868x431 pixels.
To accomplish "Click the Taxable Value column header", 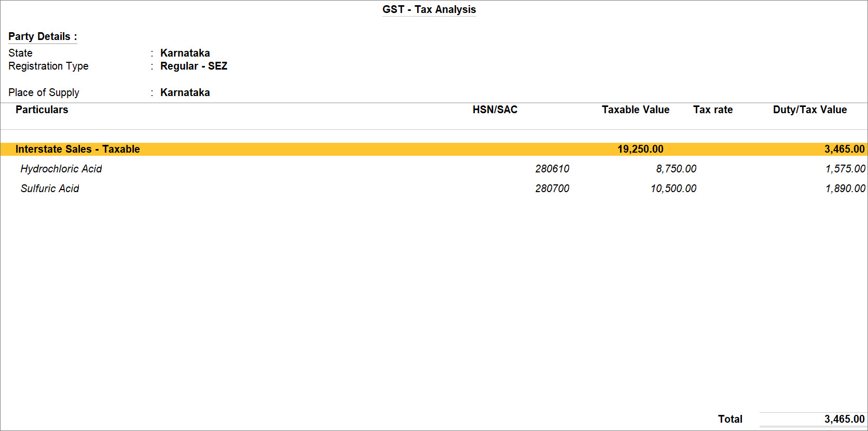I will coord(636,110).
